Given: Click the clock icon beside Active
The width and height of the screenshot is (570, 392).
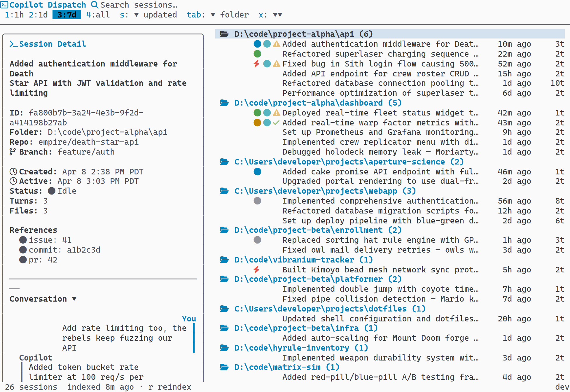Looking at the screenshot, I should point(13,181).
